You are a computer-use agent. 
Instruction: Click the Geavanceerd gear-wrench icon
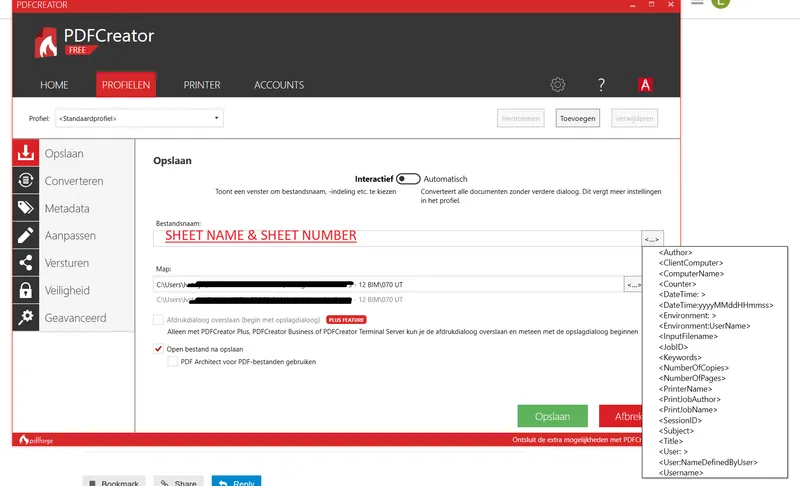26,317
